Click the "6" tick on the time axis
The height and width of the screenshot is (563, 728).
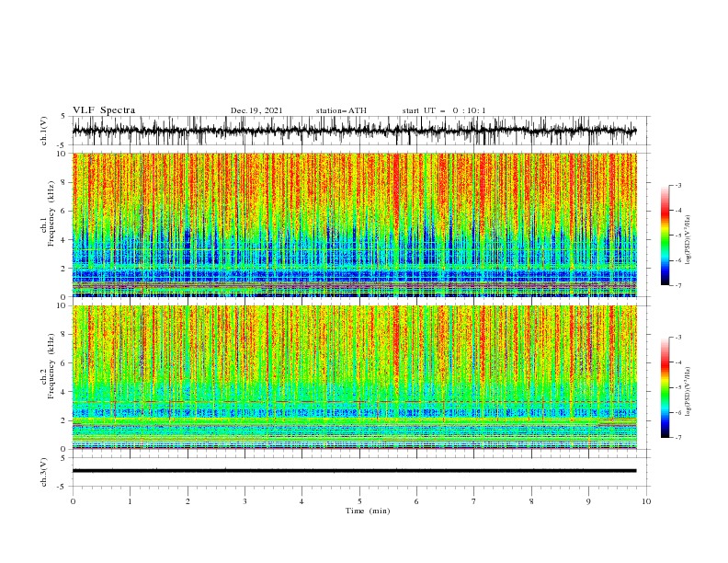pyautogui.click(x=416, y=501)
